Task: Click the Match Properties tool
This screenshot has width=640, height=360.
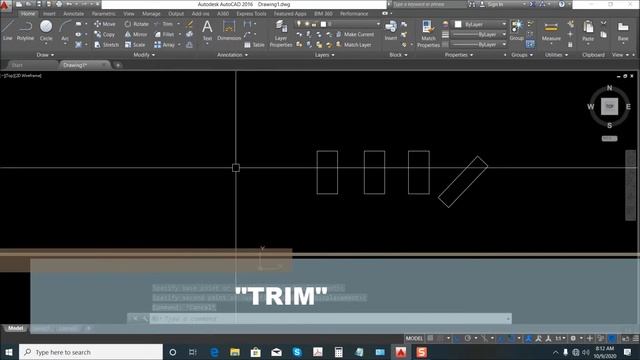Action: pos(428,33)
